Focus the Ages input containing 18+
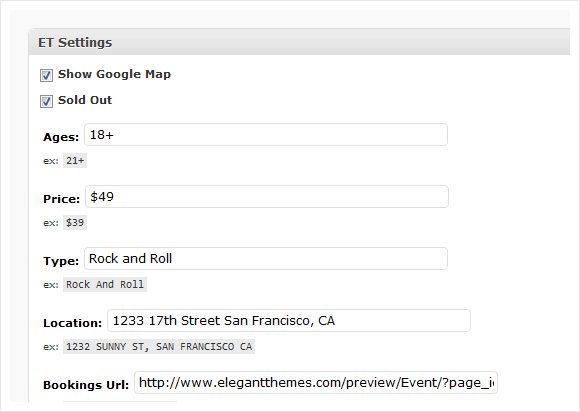Screen dimensions: 580x412 click(266, 135)
